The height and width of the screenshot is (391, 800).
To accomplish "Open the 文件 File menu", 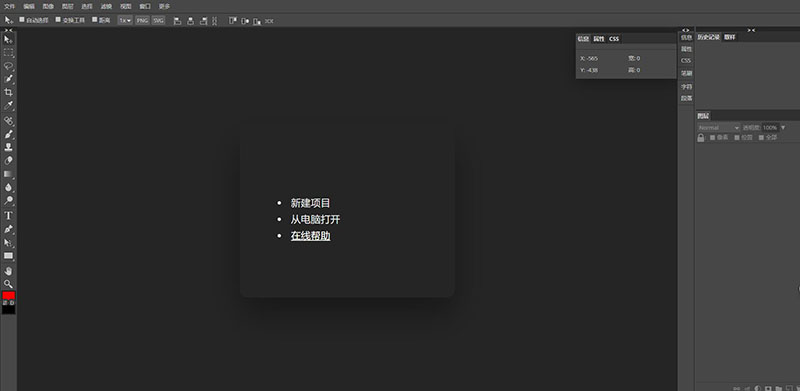I will click(10, 7).
